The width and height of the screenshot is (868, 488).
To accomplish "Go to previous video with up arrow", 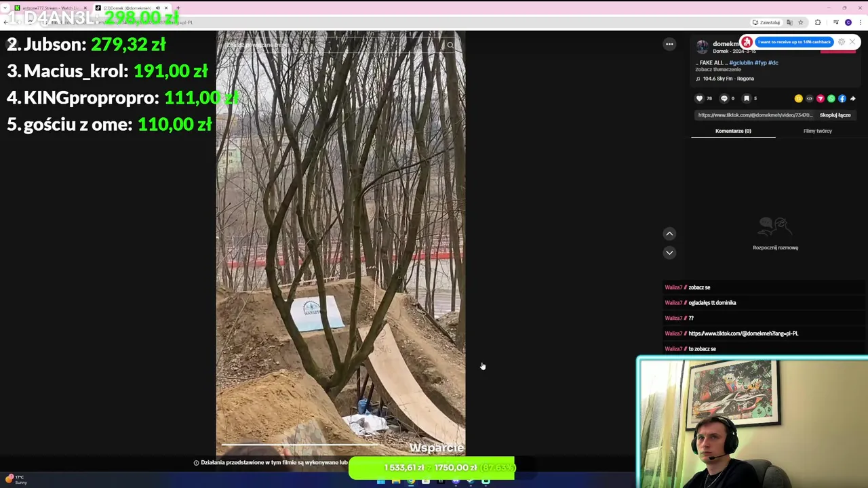I will pos(669,233).
